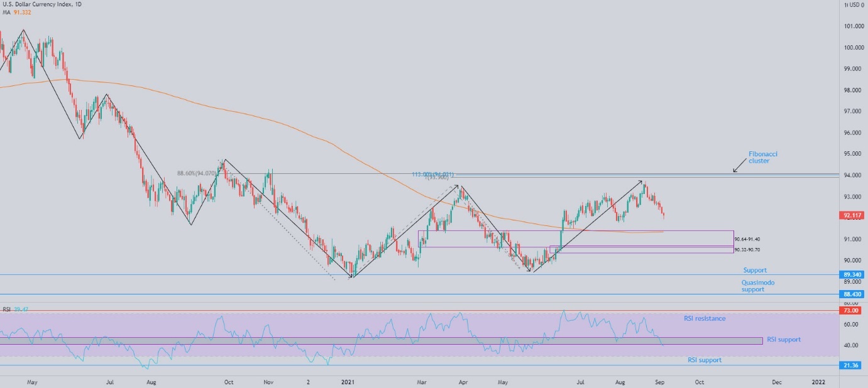Click the 98.000 price axis value

(x=854, y=90)
